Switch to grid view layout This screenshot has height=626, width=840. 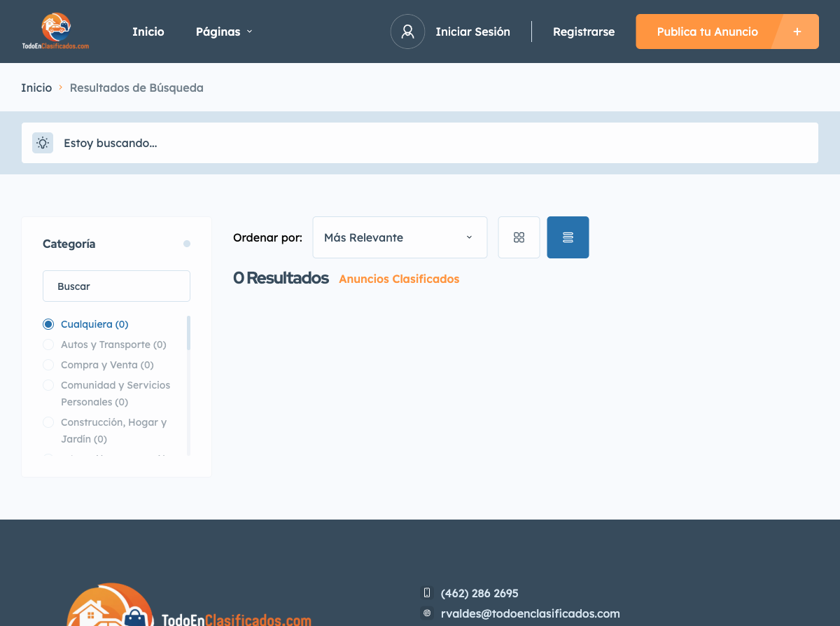click(x=519, y=237)
